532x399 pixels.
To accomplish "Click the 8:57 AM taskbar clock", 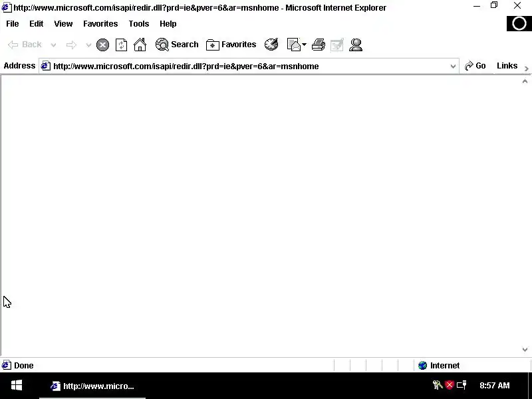I will (x=495, y=386).
